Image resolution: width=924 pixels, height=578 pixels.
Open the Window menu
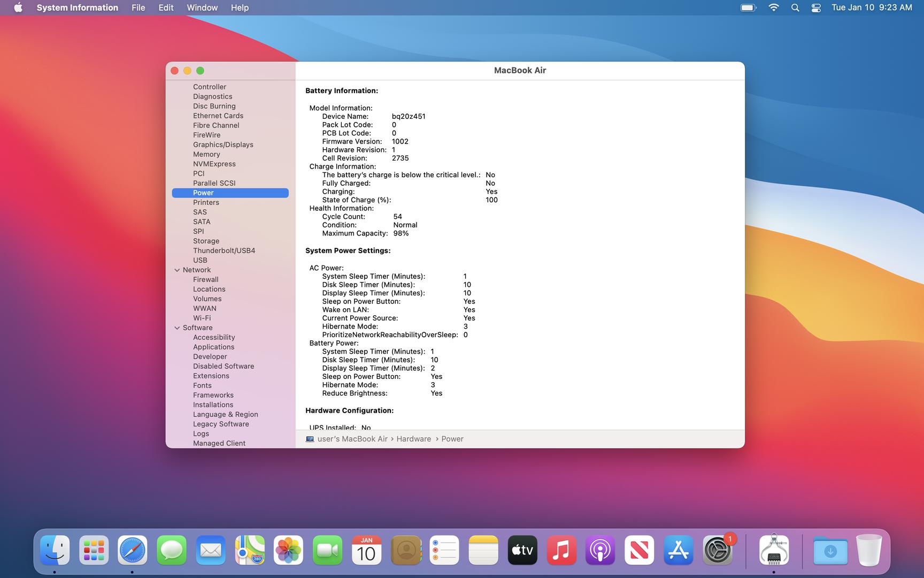[x=202, y=7]
